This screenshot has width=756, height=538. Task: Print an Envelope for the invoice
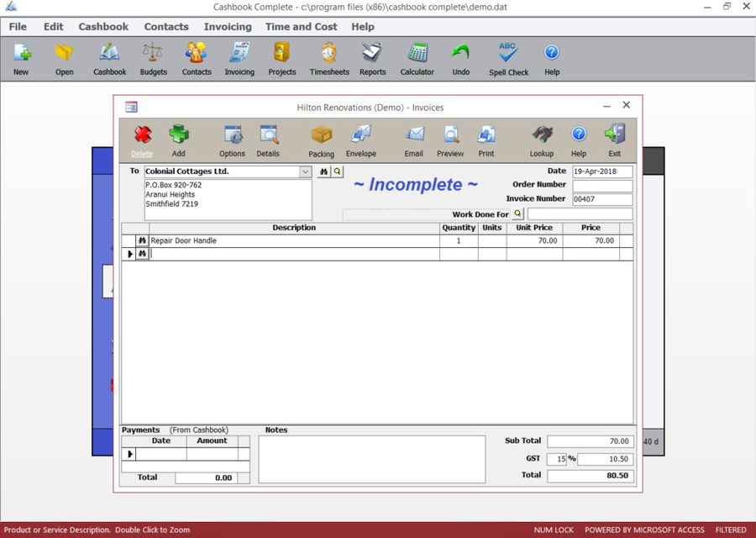point(360,134)
